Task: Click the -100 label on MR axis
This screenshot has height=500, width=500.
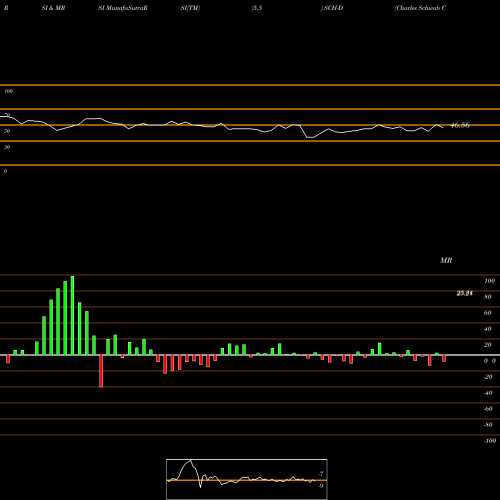Action: tap(490, 441)
